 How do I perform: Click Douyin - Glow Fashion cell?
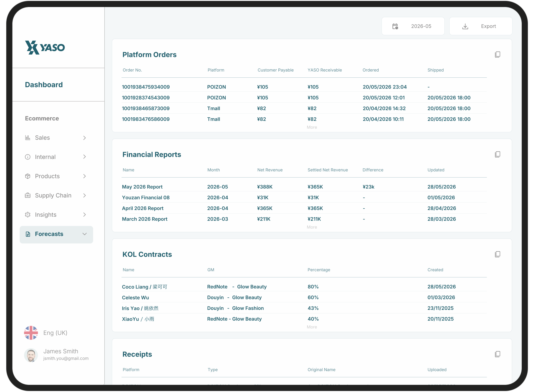click(x=235, y=308)
